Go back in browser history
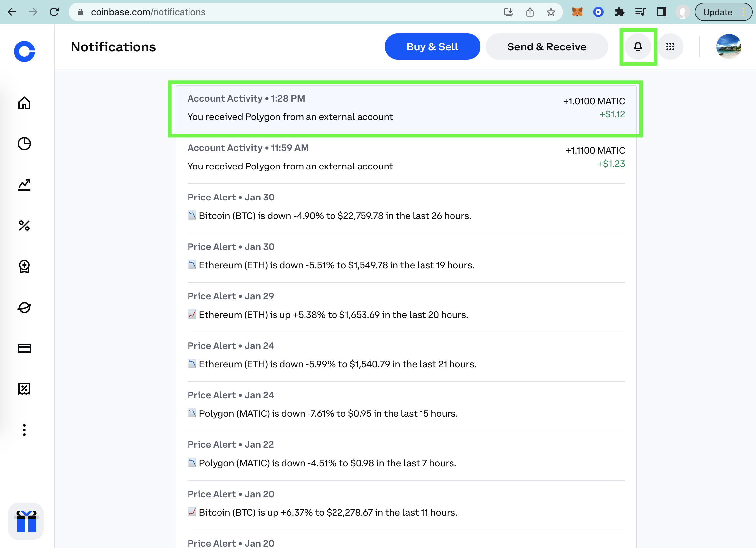 [12, 12]
